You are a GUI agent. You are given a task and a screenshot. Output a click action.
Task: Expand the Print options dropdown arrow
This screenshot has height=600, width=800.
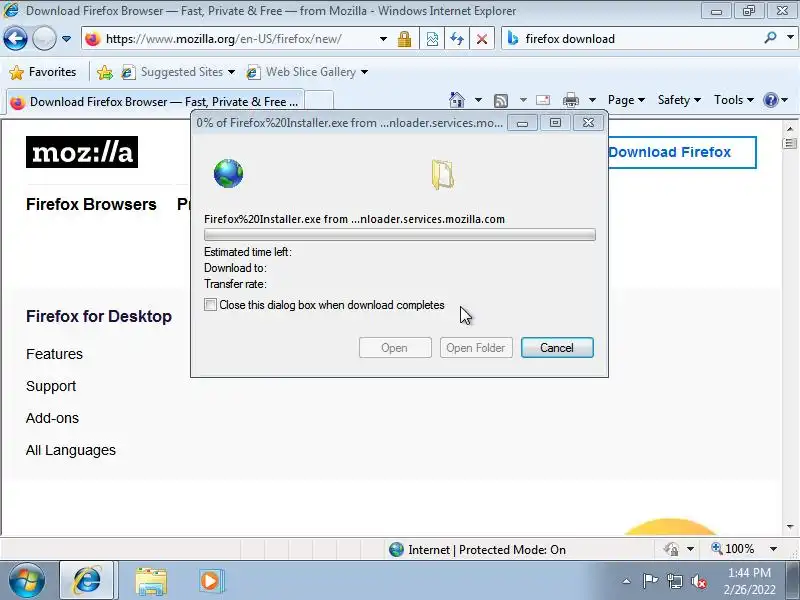pos(592,100)
